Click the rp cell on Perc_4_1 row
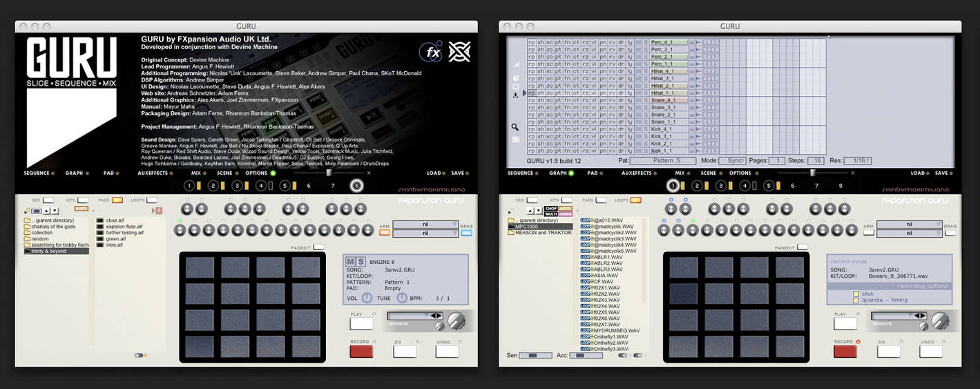980x389 pixels. (x=532, y=42)
